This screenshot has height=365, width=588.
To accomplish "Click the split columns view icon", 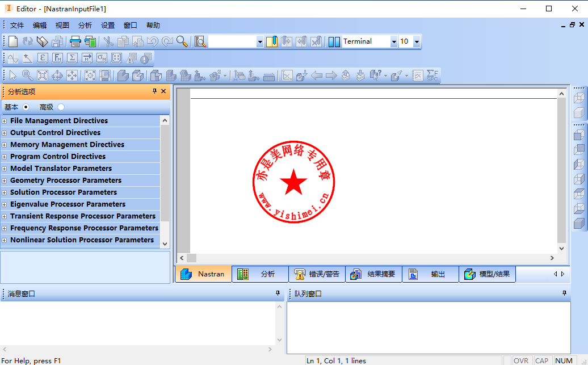I will 334,41.
